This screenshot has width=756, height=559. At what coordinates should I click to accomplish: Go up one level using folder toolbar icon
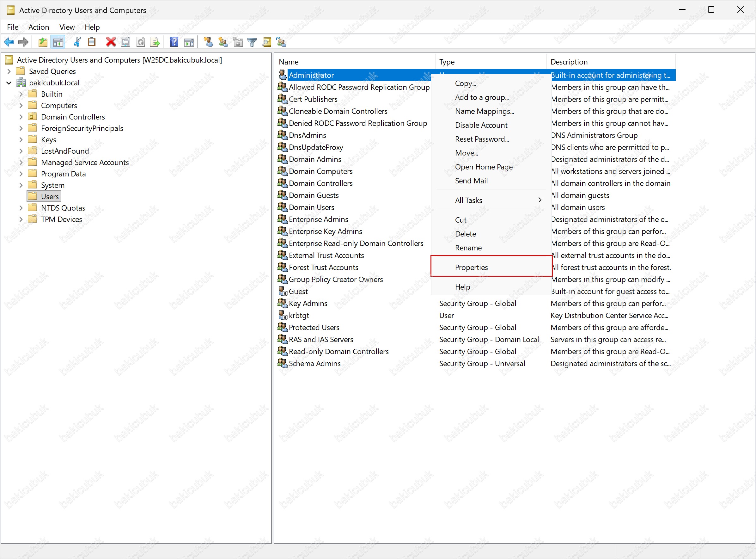(x=43, y=42)
